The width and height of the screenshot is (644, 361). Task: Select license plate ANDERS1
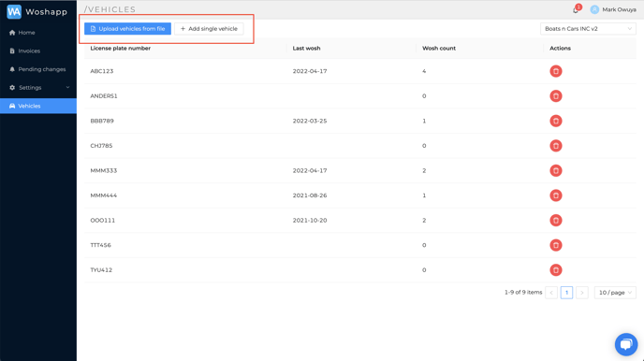coord(104,96)
